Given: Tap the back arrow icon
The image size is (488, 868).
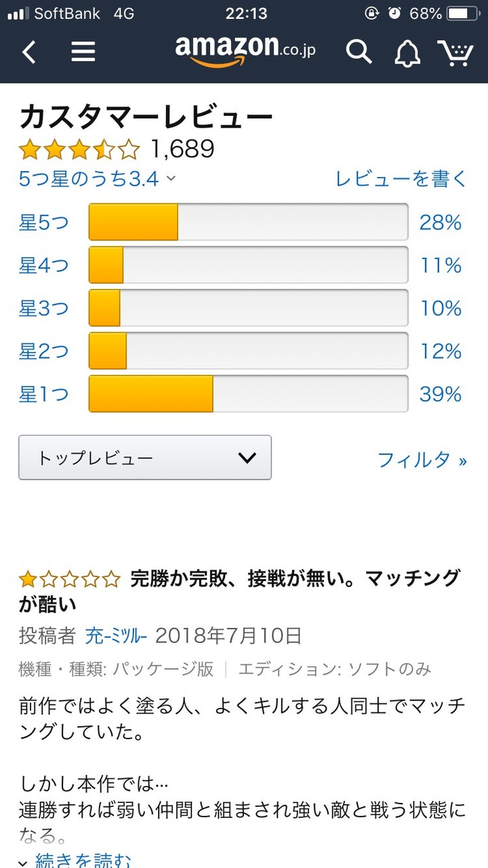Looking at the screenshot, I should 28,52.
